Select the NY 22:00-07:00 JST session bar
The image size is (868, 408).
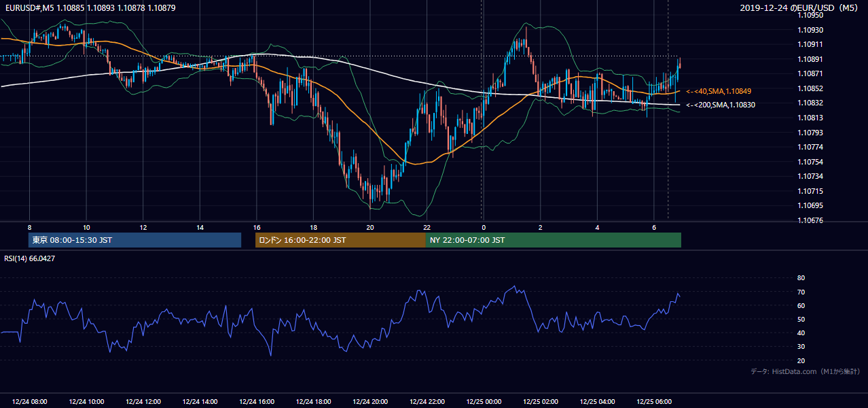pos(554,240)
